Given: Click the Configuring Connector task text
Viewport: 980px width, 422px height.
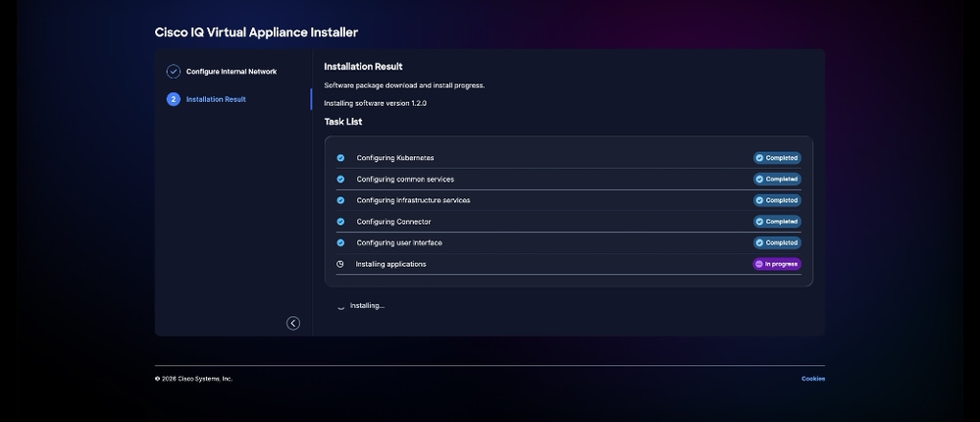Looking at the screenshot, I should (x=393, y=222).
